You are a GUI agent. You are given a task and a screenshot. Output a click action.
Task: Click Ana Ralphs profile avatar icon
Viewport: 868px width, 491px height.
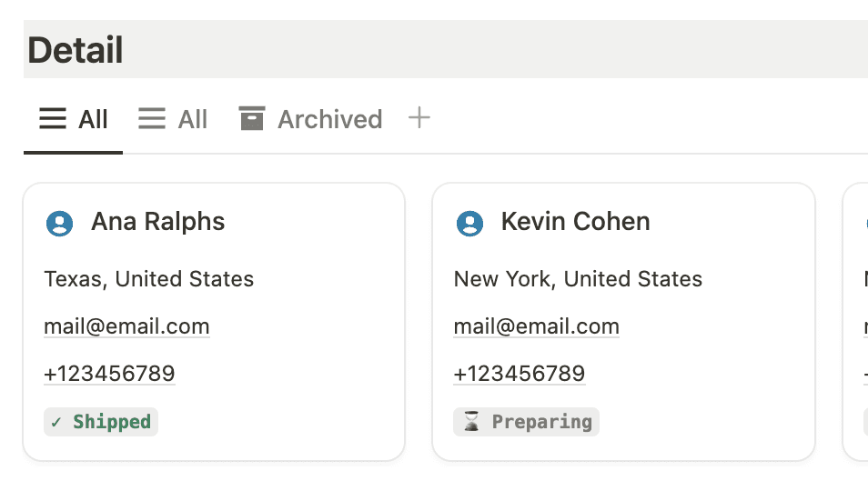click(x=59, y=223)
